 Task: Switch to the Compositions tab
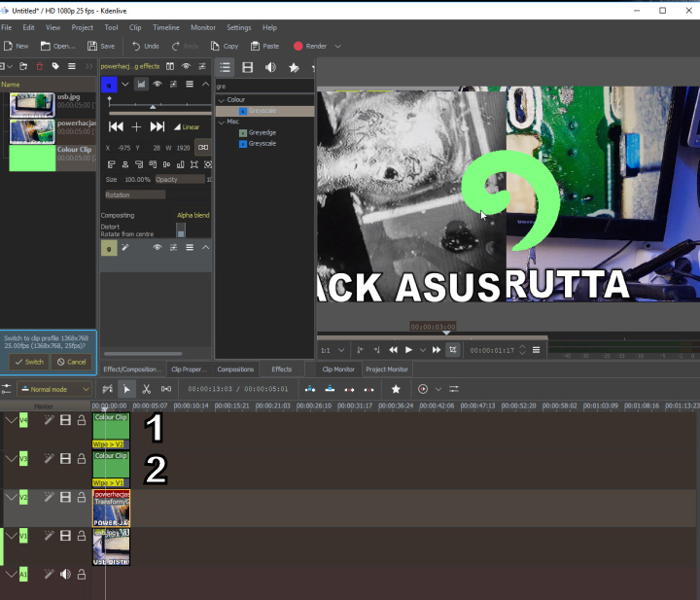tap(235, 370)
